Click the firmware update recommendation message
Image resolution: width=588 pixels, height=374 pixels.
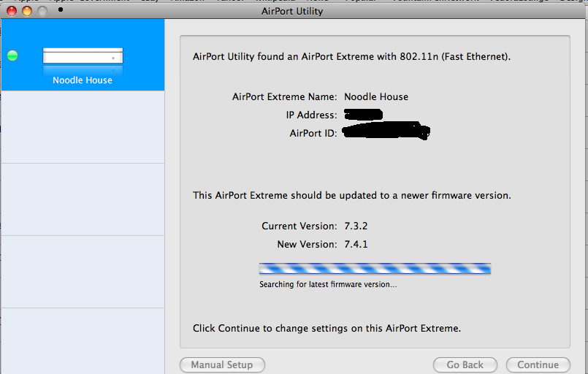(352, 195)
